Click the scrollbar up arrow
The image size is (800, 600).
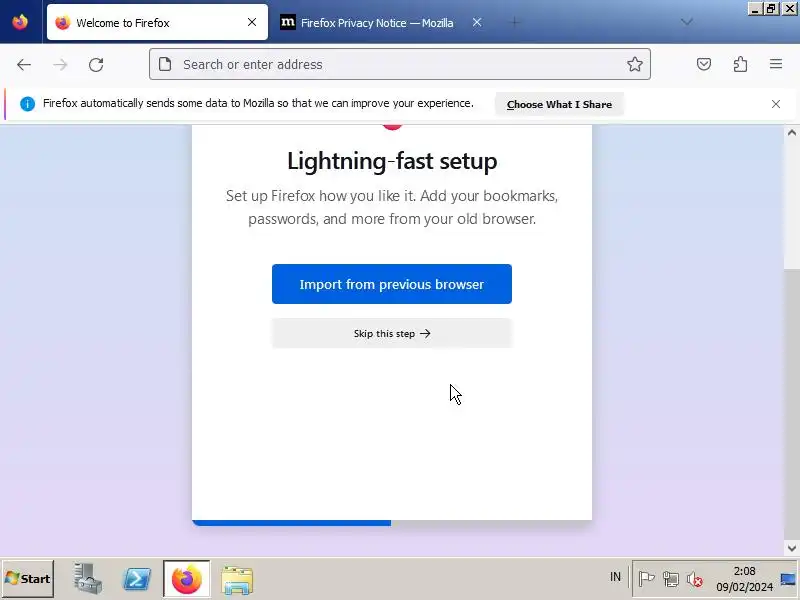[x=792, y=133]
